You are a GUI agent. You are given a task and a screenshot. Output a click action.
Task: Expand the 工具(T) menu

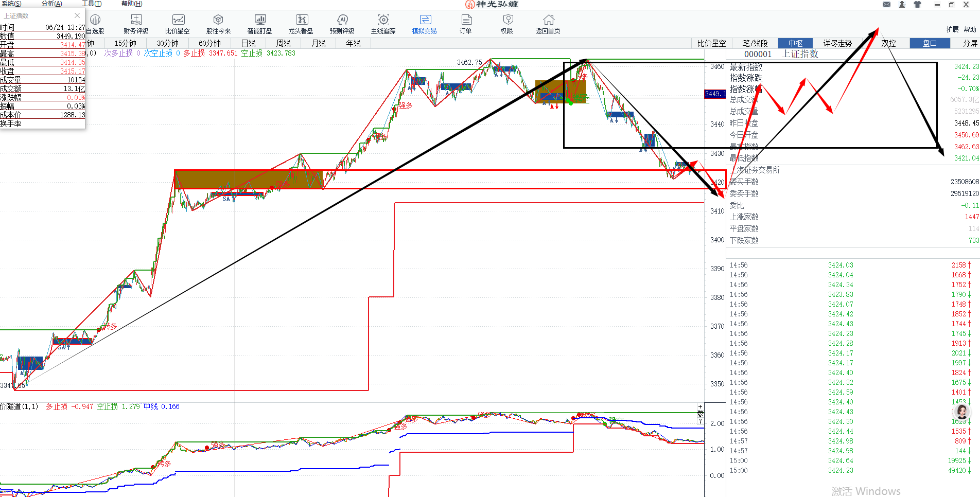[x=92, y=4]
